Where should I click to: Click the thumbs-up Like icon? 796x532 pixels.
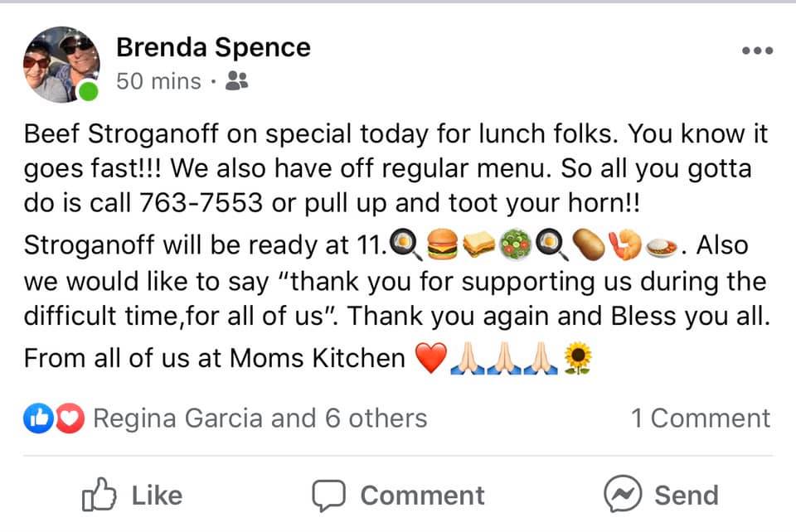point(97,495)
